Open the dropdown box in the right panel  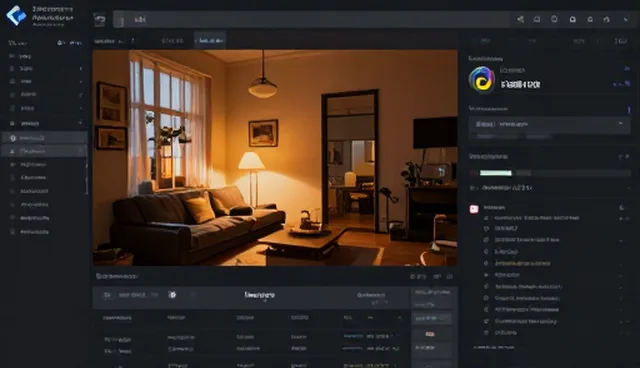coord(549,124)
